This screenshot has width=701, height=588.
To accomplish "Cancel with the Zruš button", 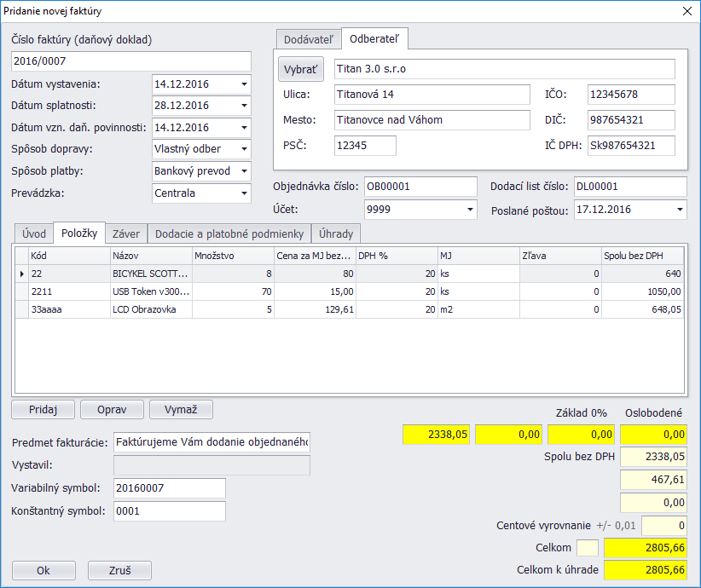I will [x=119, y=571].
